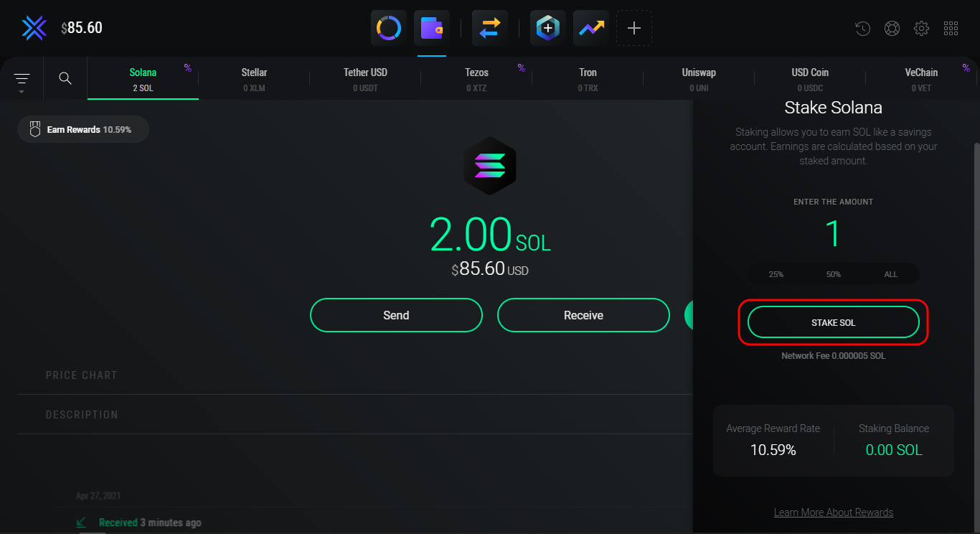
Task: Select the Uniswap asset tab
Action: point(699,79)
